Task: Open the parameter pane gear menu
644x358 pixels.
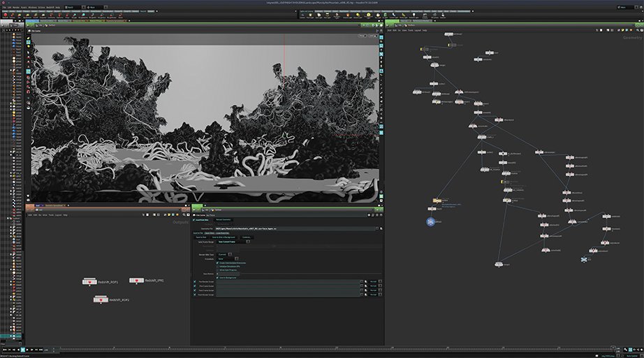Action: (369, 215)
